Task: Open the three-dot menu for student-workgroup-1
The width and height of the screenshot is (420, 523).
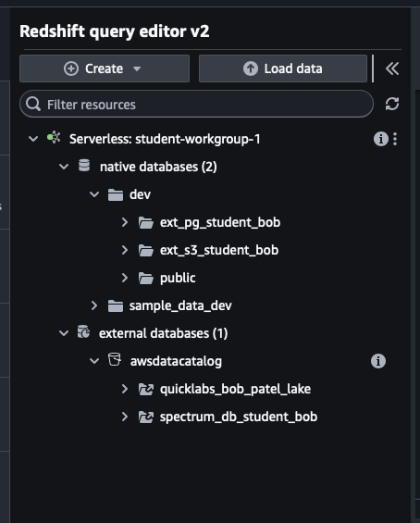Action: [x=395, y=139]
